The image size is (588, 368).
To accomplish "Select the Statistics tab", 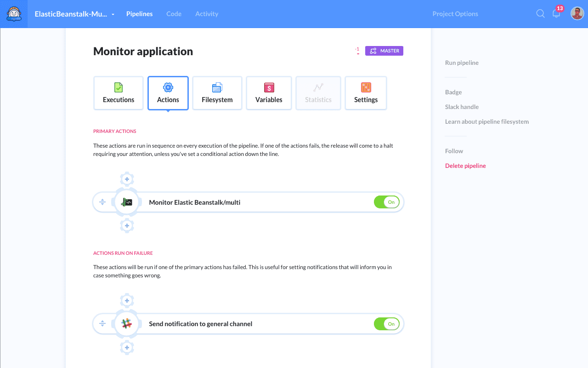I will pyautogui.click(x=318, y=93).
